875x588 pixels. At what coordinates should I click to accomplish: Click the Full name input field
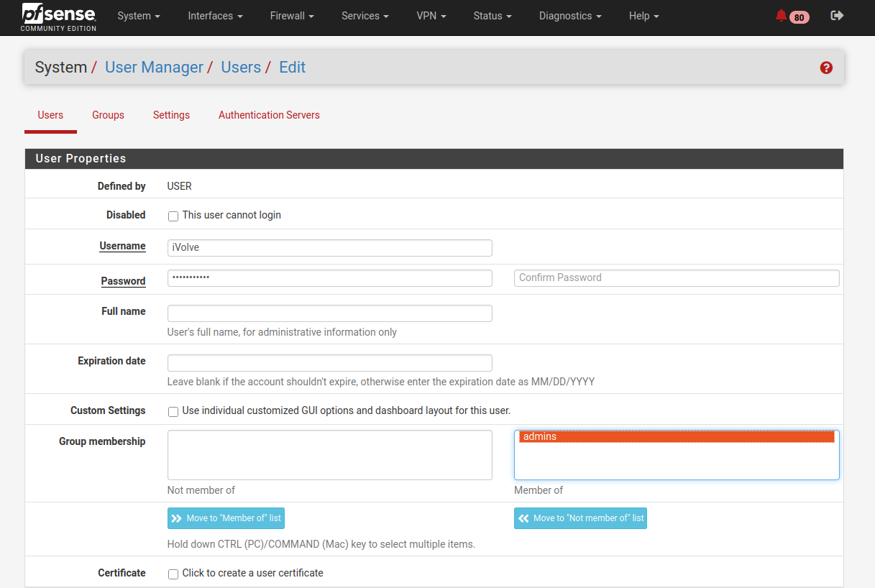click(330, 313)
